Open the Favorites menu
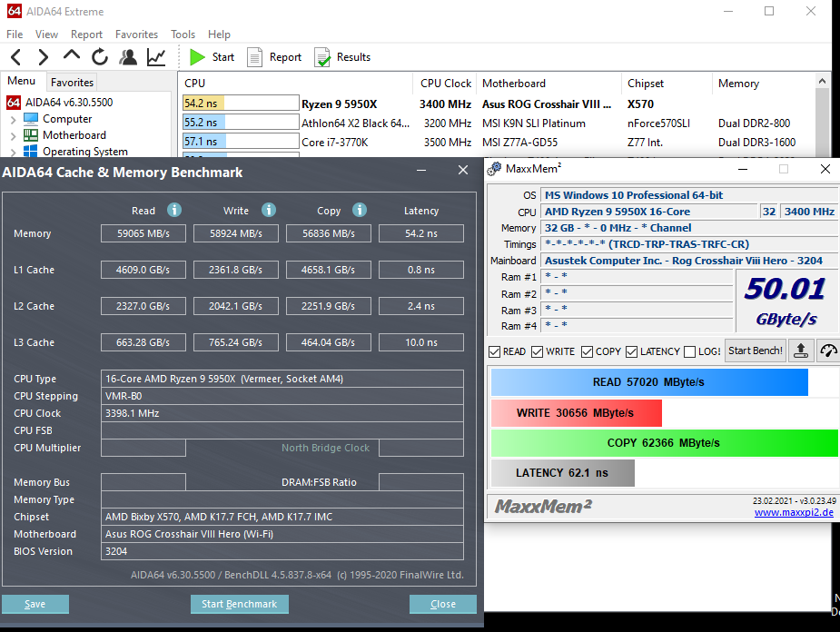This screenshot has width=840, height=632. pos(136,35)
